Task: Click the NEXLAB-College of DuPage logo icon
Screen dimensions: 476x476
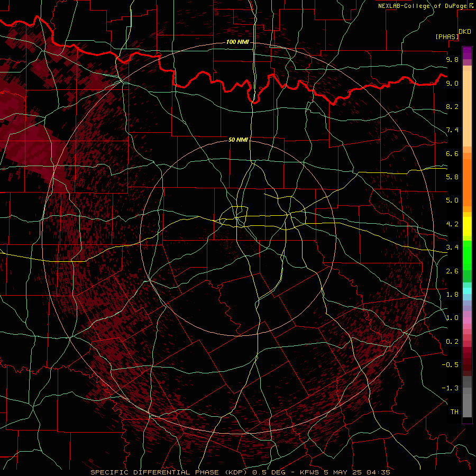Action: tap(472, 5)
